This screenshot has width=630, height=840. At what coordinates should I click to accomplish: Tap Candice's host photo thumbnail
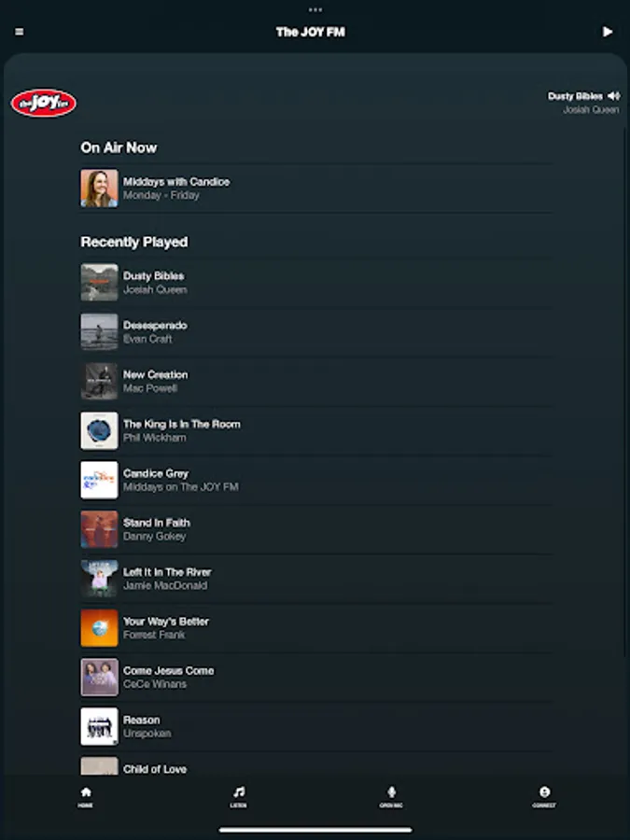coord(99,189)
